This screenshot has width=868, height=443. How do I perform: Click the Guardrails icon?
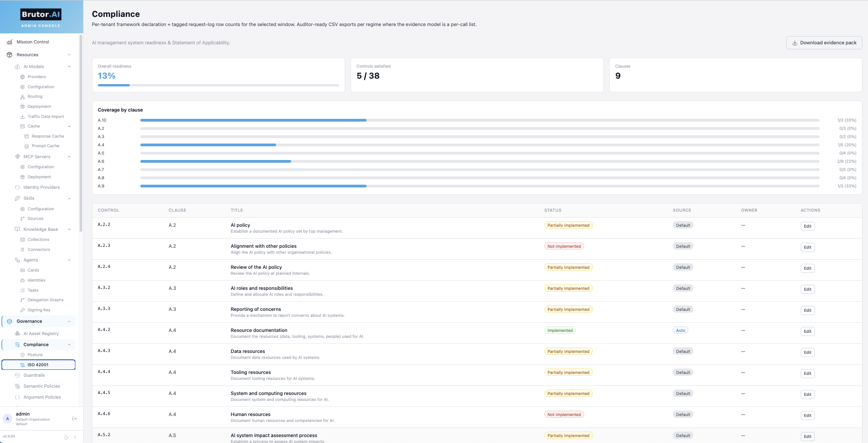17,375
